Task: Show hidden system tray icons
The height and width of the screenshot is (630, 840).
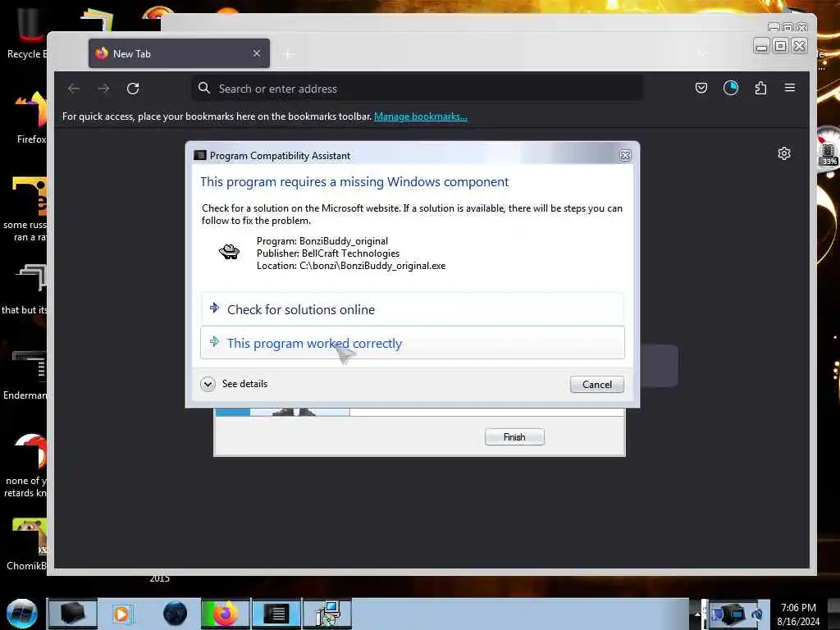Action: tap(697, 614)
